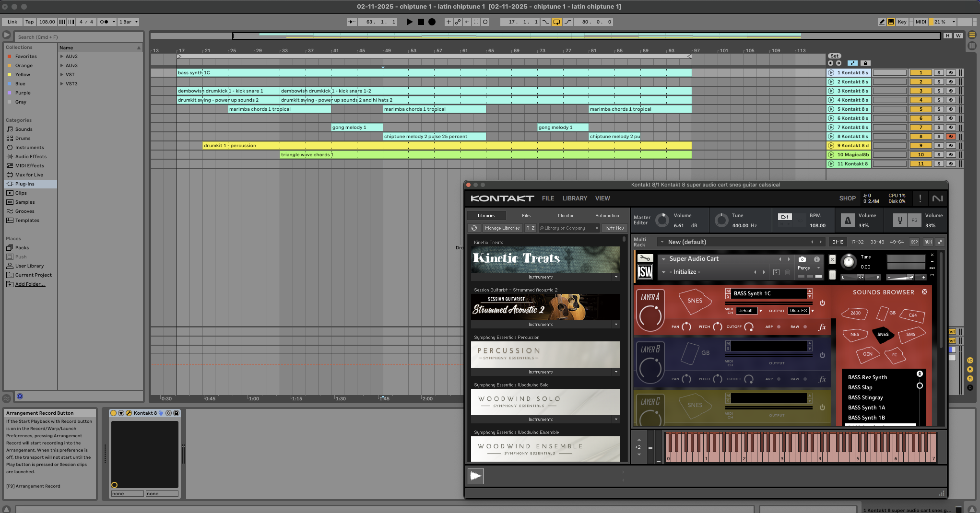Click the Set locator button
Screen dimensions: 980x513
pyautogui.click(x=834, y=56)
